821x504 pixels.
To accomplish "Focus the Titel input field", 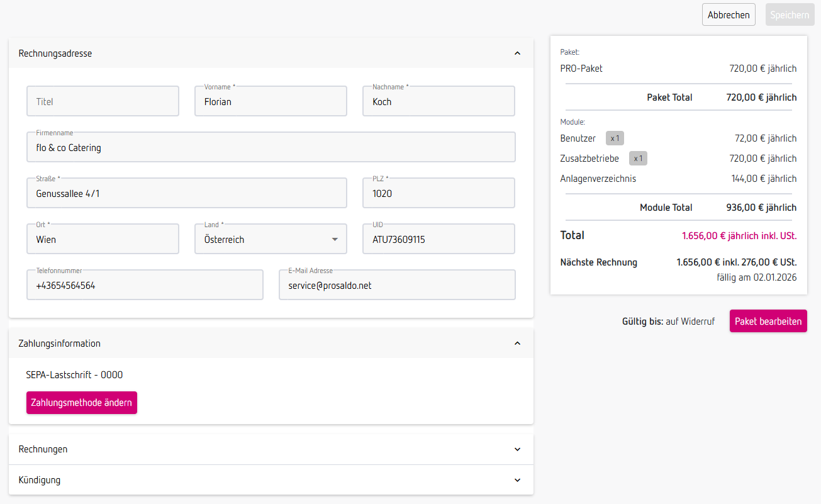I will 103,101.
